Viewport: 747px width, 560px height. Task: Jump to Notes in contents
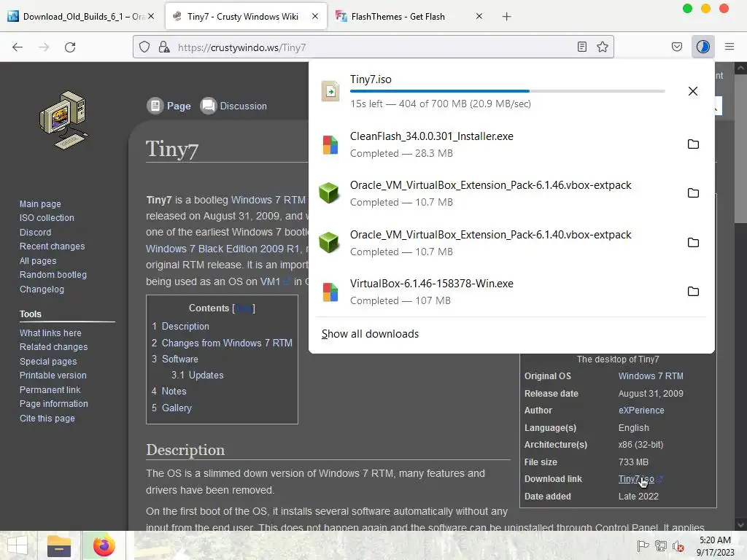[x=174, y=392]
